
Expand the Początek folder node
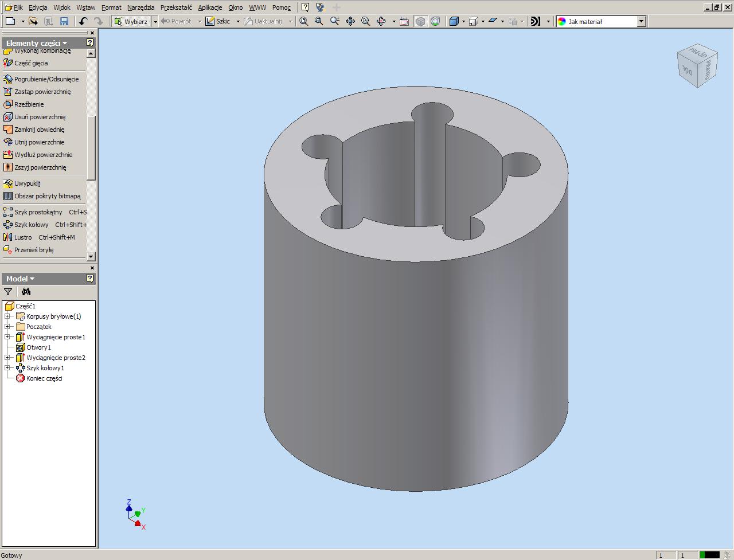[7, 327]
